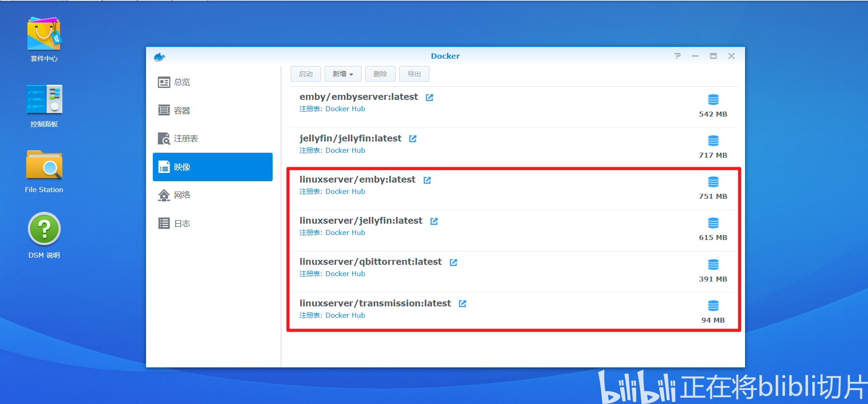Switch to the 总览 overview section
The height and width of the screenshot is (404, 868).
[212, 82]
